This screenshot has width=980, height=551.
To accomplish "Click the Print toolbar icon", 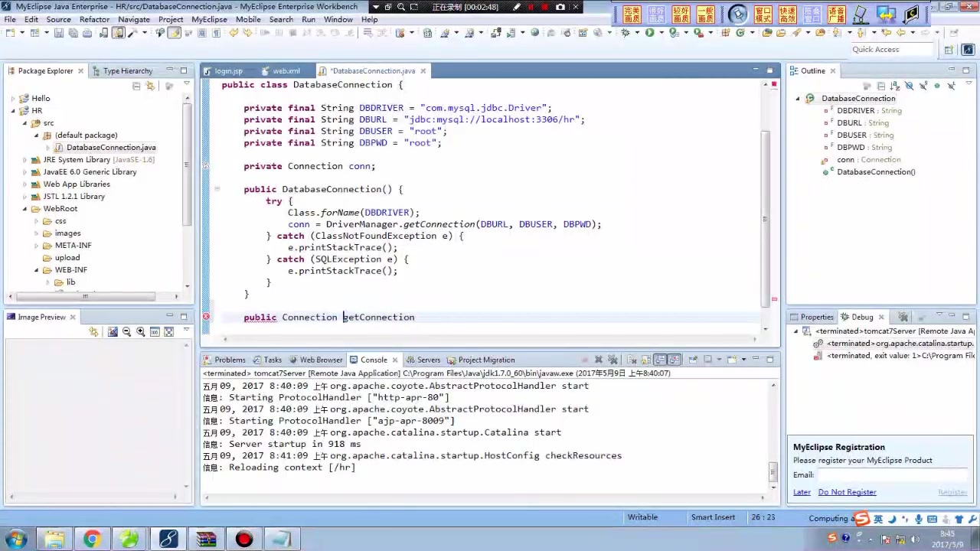I will pos(87,33).
